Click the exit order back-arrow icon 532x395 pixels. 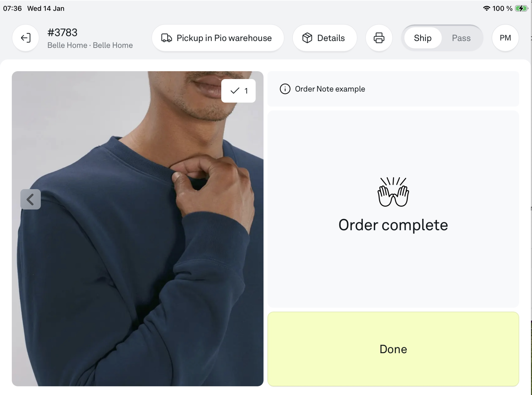(x=26, y=38)
